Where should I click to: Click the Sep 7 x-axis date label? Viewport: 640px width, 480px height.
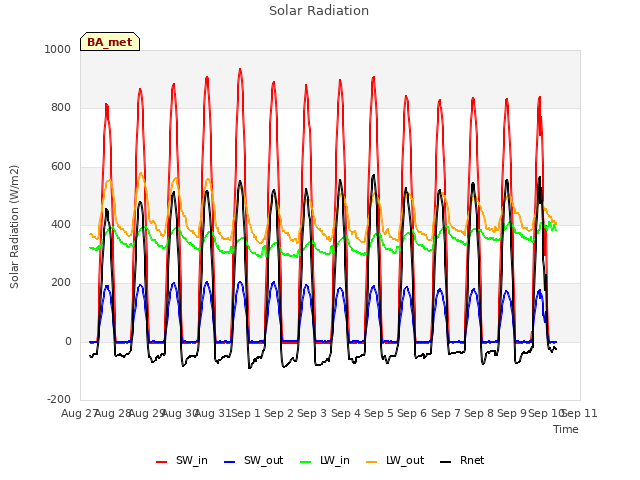pos(446,413)
